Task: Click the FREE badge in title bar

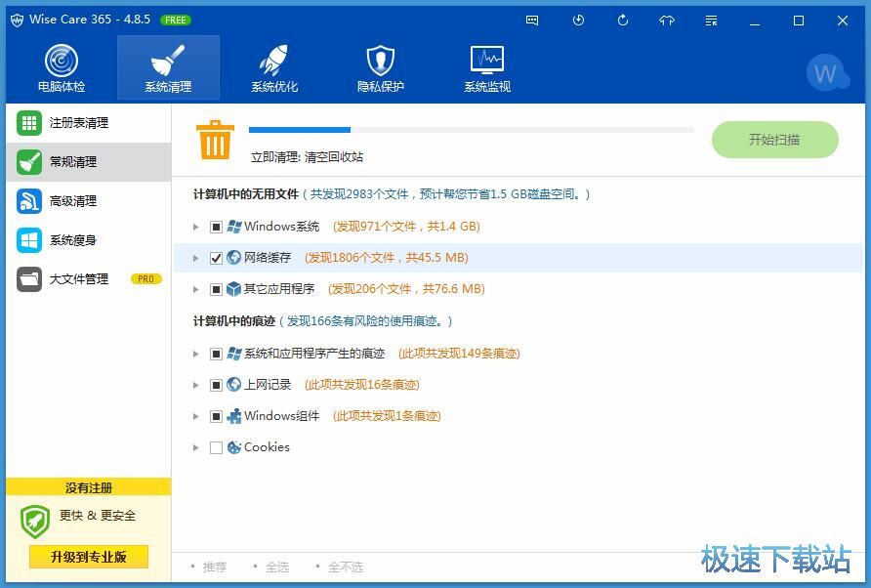Action: 176,20
